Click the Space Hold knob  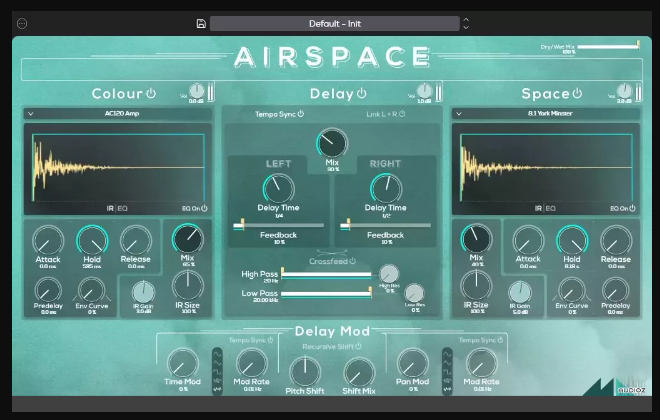572,241
